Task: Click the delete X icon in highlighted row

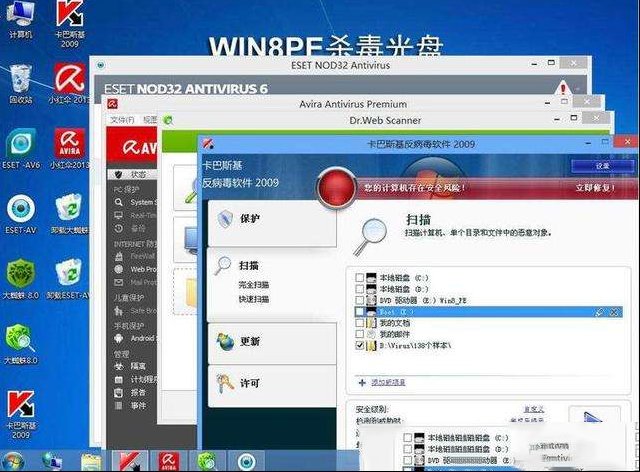Action: coord(614,312)
